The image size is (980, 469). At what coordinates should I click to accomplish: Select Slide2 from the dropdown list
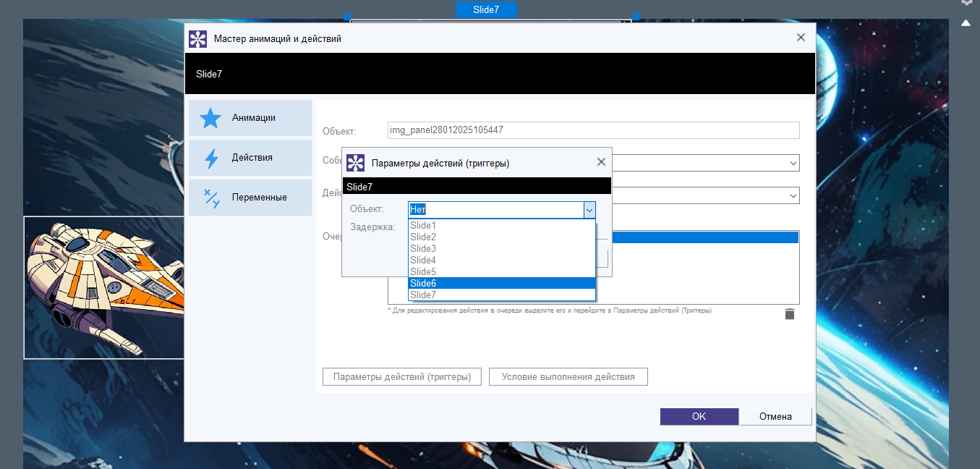click(501, 237)
